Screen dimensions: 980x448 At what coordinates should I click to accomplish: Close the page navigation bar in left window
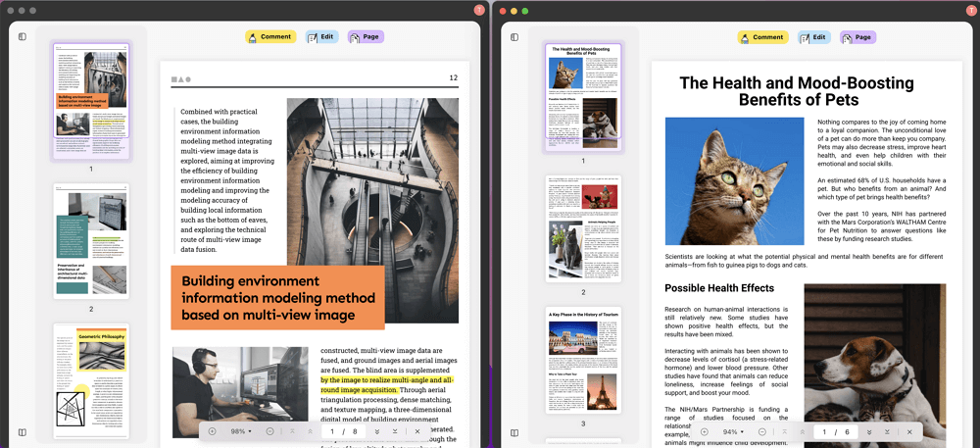[x=416, y=431]
